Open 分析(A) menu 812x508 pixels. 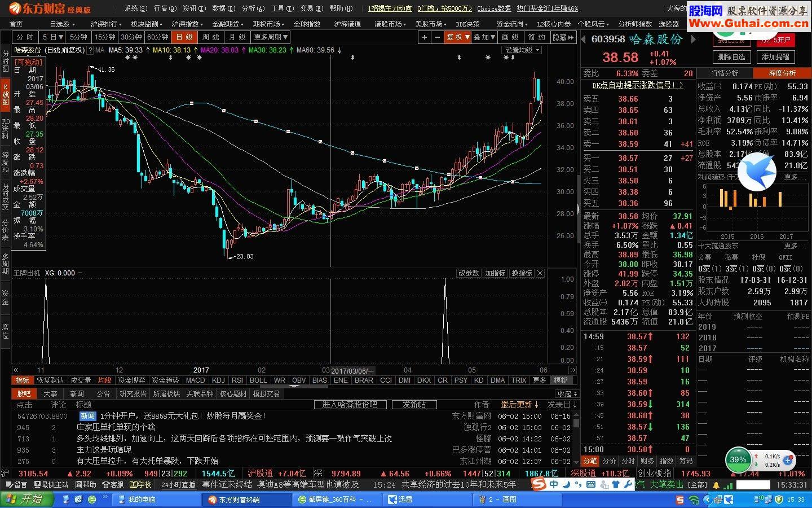click(x=253, y=8)
